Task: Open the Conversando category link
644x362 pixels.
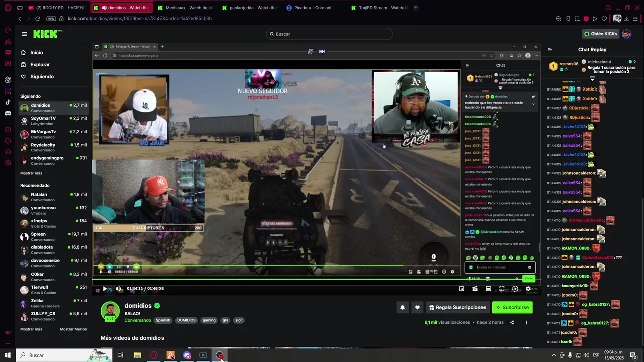Action: click(138, 320)
